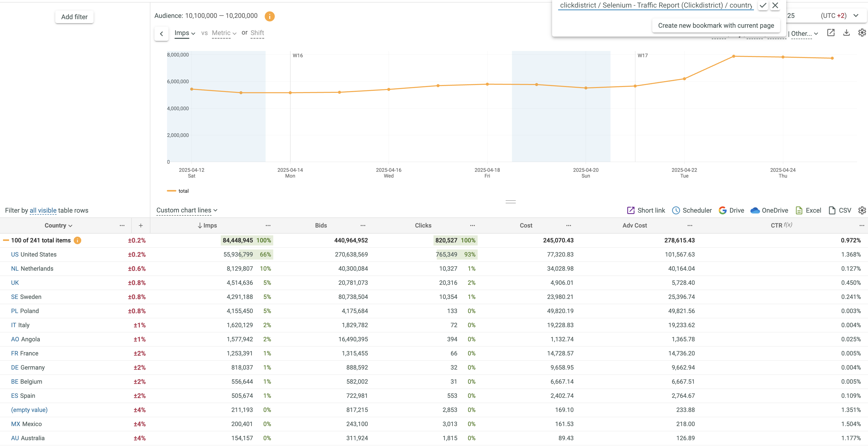Sort by Clicks column header
Image resolution: width=868 pixels, height=447 pixels.
coord(423,226)
